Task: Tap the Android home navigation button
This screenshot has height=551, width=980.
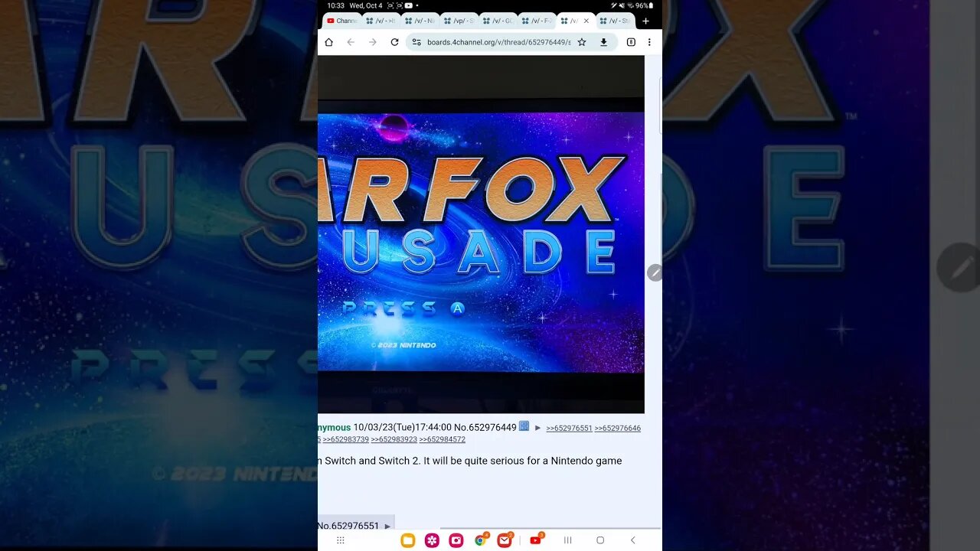Action: (600, 540)
